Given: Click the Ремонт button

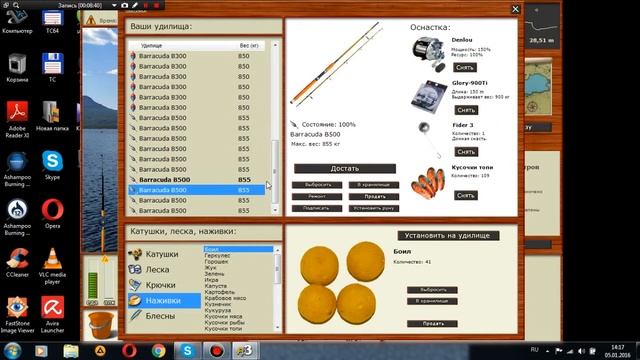Looking at the screenshot, I should pos(317,196).
